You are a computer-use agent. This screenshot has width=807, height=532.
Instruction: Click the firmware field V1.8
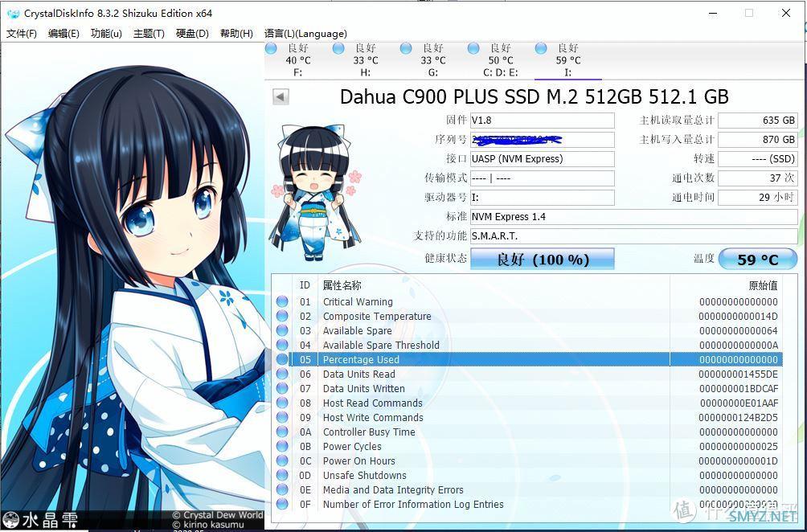pyautogui.click(x=543, y=121)
